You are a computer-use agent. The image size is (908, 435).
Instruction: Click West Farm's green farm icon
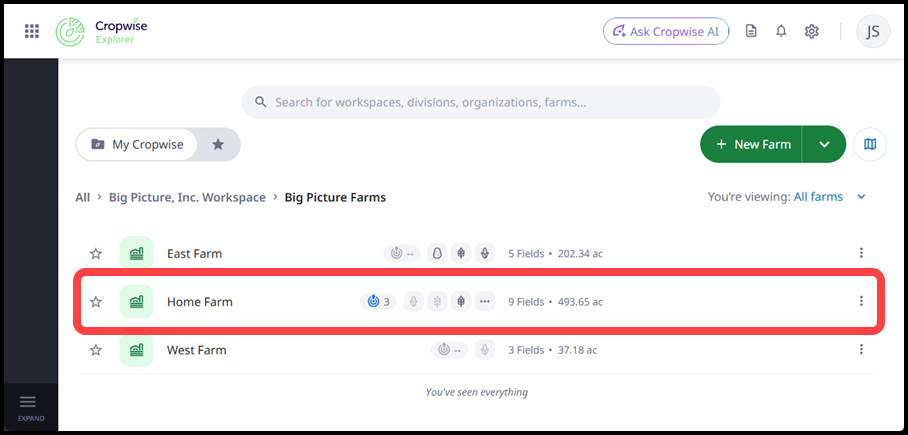coord(137,350)
